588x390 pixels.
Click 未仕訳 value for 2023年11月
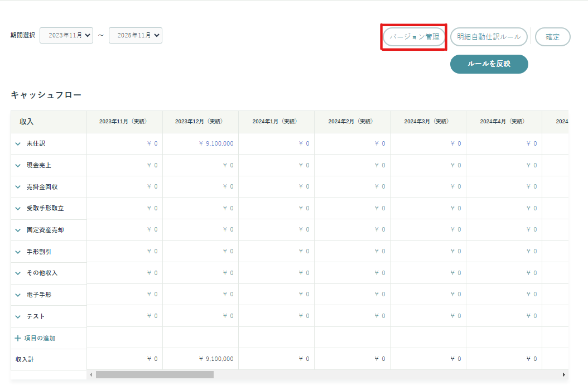(152, 143)
